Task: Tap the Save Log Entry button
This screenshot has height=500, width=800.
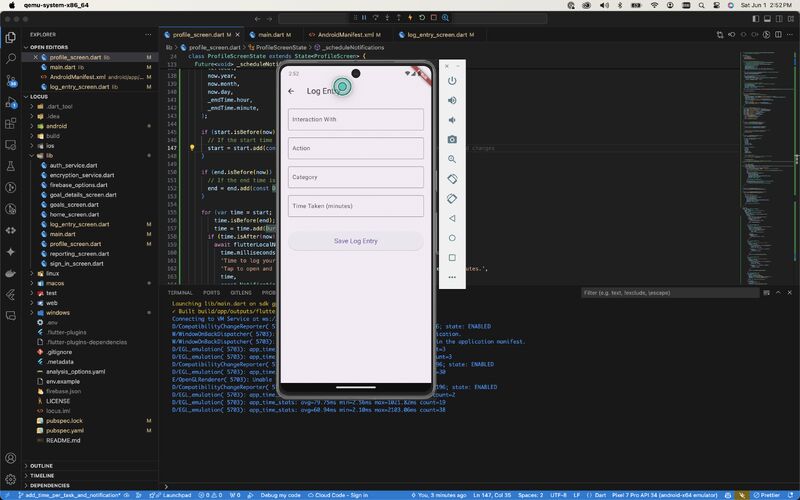Action: pos(356,241)
